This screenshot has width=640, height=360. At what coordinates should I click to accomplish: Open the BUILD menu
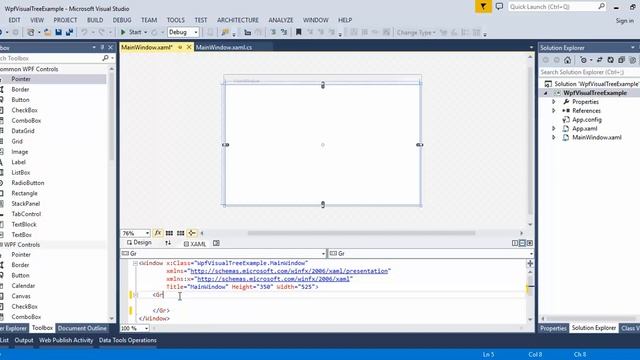pos(95,20)
